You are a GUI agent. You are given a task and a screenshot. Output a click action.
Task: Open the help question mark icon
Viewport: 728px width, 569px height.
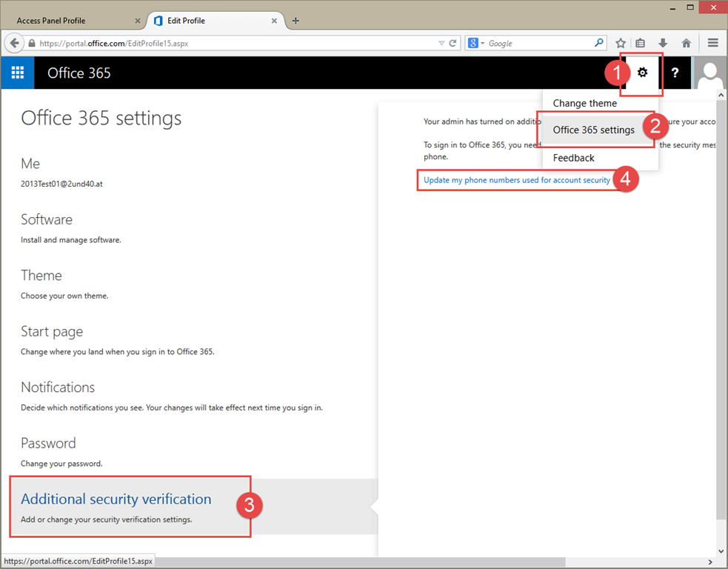point(675,73)
